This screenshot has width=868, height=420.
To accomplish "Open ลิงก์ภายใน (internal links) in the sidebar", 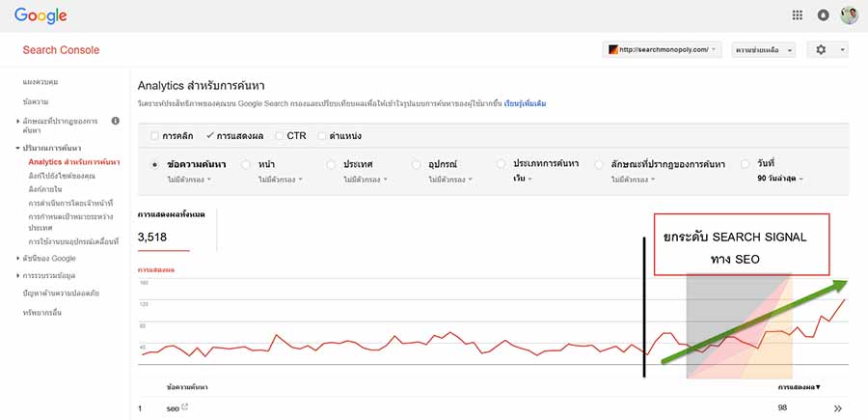I will coord(44,189).
